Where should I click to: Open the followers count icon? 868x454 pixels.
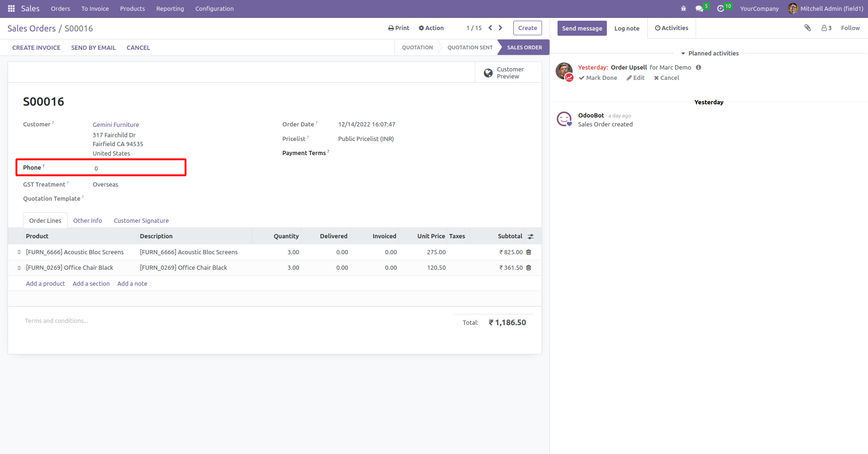point(826,28)
